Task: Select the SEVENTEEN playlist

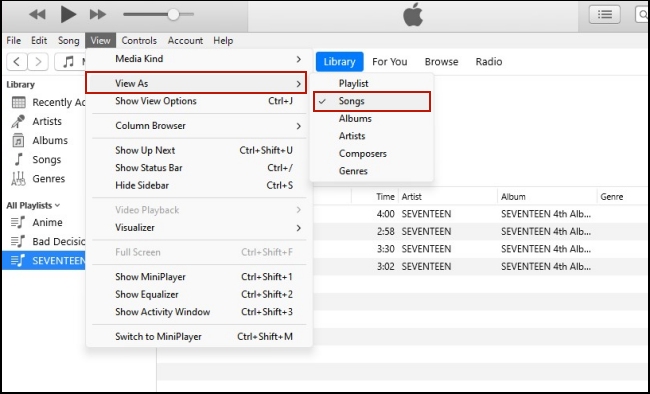Action: (x=44, y=261)
